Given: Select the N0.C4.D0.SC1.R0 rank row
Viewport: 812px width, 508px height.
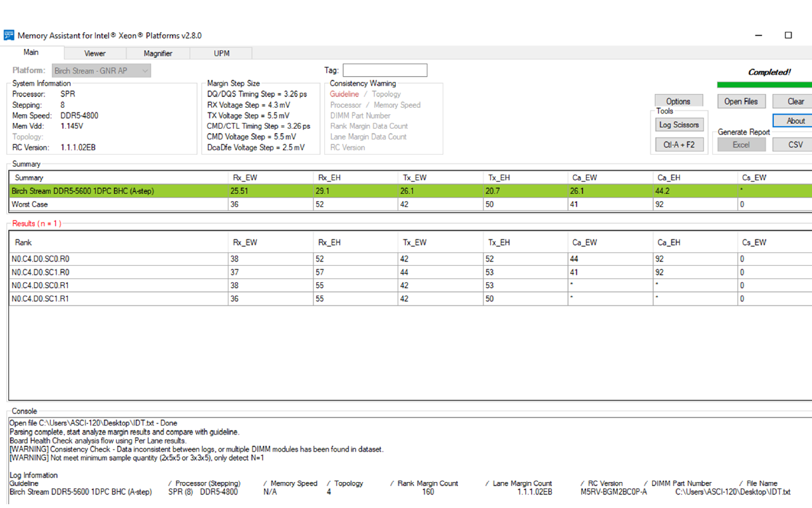Looking at the screenshot, I should (x=410, y=272).
